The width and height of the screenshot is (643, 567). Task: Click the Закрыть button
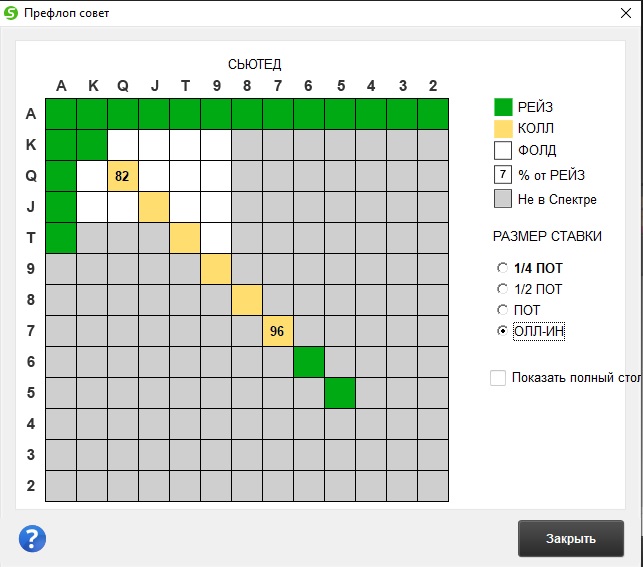(x=570, y=538)
